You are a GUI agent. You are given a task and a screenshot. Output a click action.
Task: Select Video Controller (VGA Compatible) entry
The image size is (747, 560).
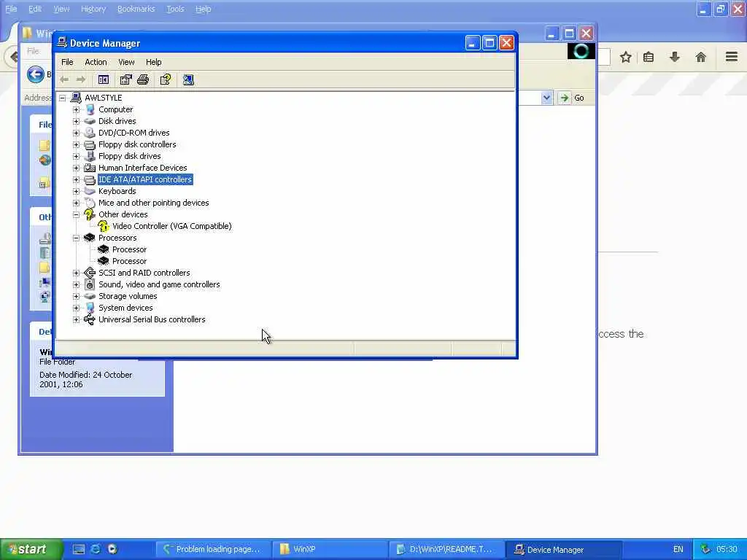tap(172, 226)
